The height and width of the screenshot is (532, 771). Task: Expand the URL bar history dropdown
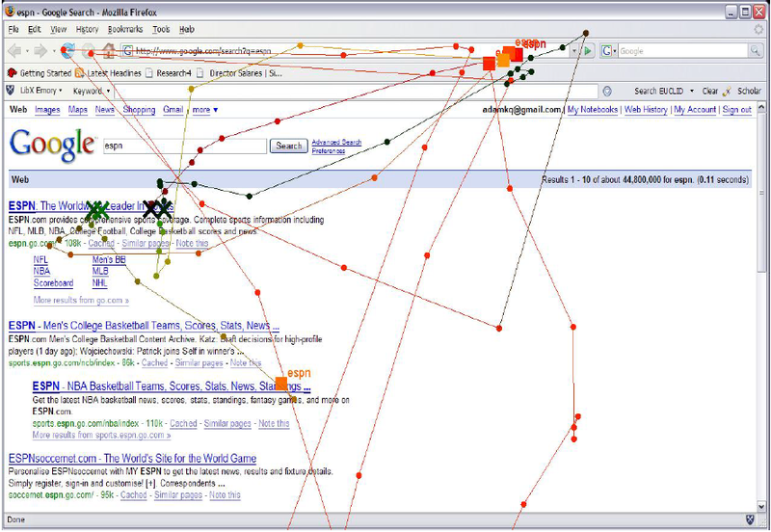[x=573, y=51]
